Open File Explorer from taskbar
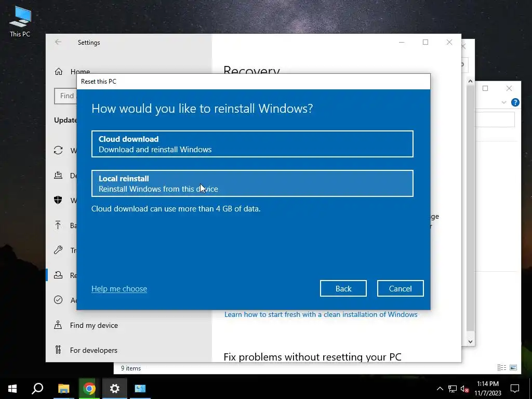532x399 pixels. (63, 389)
